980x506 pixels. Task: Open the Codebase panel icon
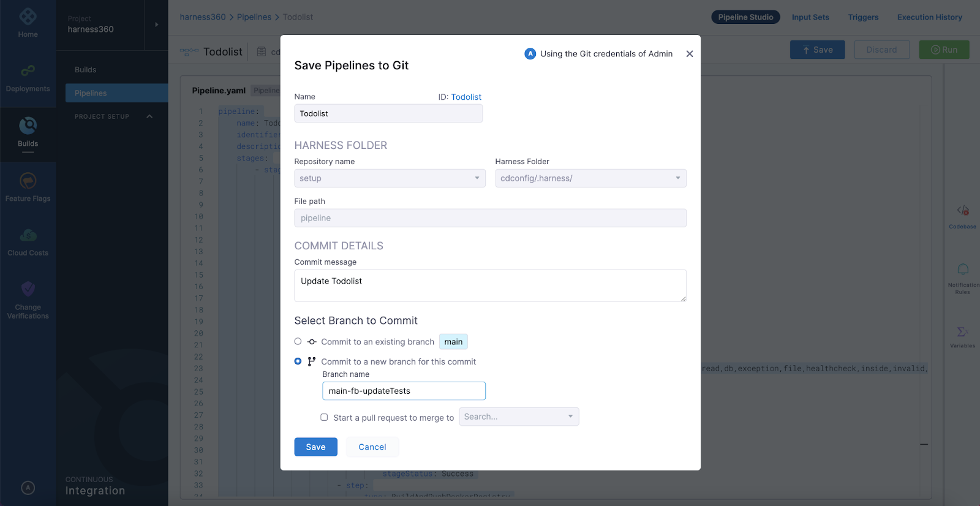pyautogui.click(x=963, y=211)
